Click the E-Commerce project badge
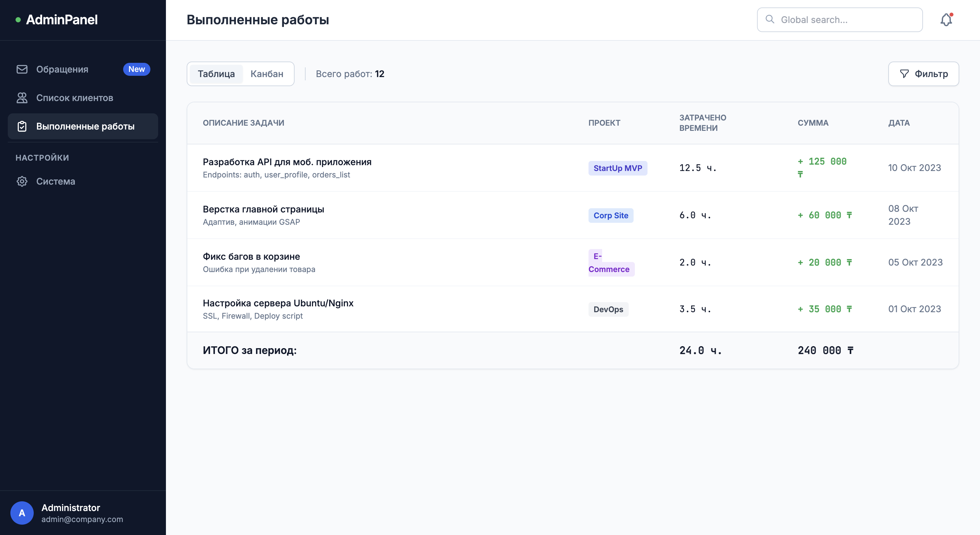 click(609, 269)
